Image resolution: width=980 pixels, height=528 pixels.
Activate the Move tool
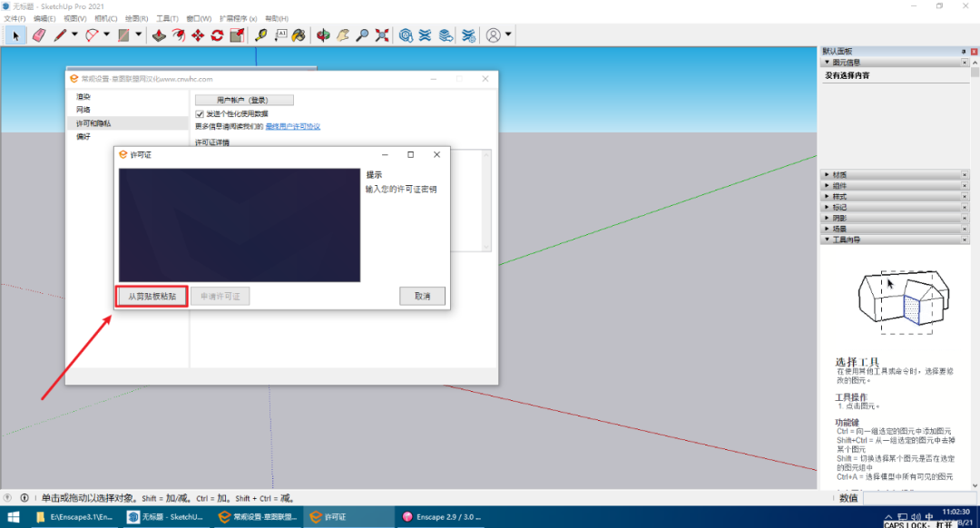[x=198, y=35]
